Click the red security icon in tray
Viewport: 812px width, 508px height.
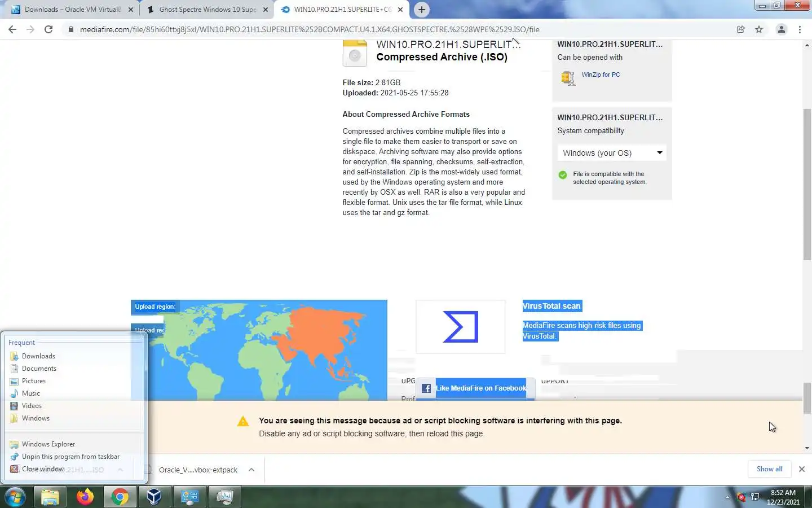742,497
